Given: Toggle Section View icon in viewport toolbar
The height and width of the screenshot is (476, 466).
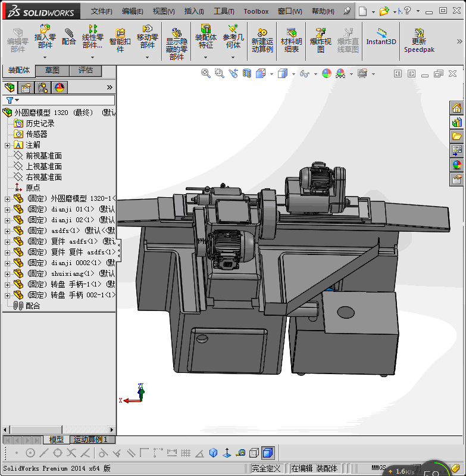Looking at the screenshot, I should (247, 73).
